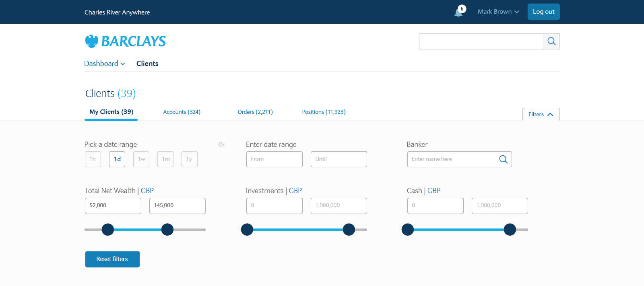Viewport: 644px width, 286px height.
Task: Collapse the Filters panel
Action: click(541, 114)
